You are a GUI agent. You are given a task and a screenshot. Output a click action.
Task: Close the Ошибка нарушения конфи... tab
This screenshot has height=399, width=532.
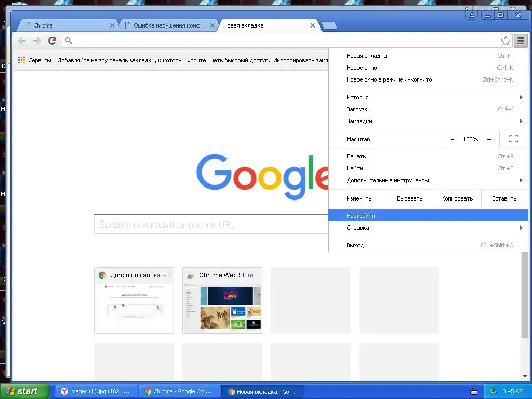tap(212, 25)
